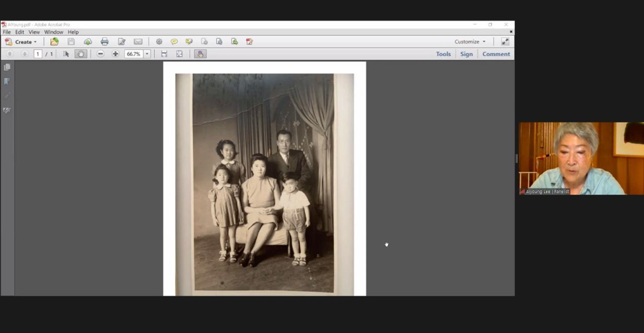Image resolution: width=644 pixels, height=333 pixels.
Task: Click the fit width scrolling icon
Action: coord(164,54)
